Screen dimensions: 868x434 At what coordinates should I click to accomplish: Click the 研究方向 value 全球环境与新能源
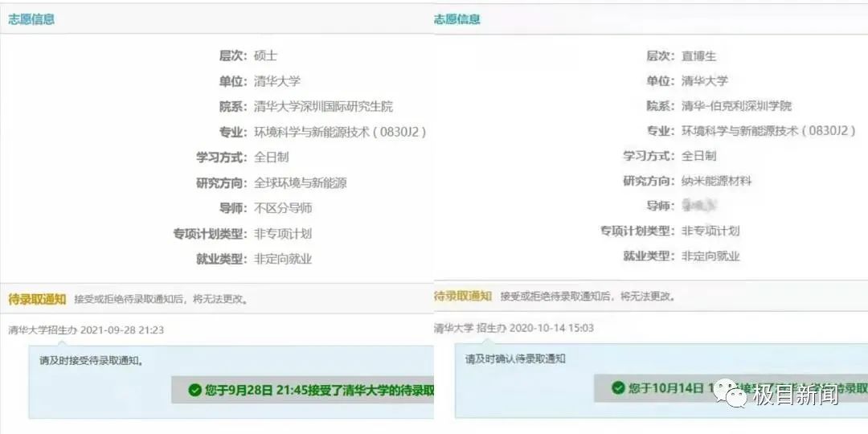301,182
